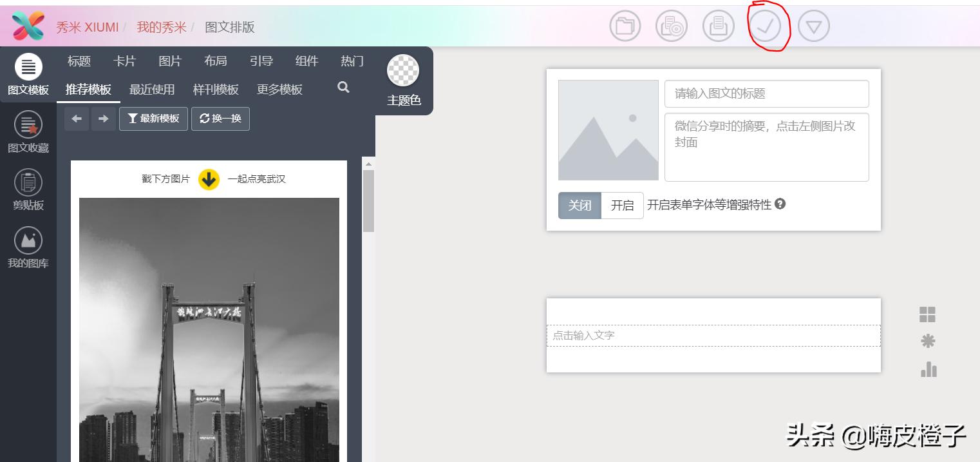Viewport: 980px width, 462px height.
Task: Open the 样刊模板 tab
Action: (215, 90)
